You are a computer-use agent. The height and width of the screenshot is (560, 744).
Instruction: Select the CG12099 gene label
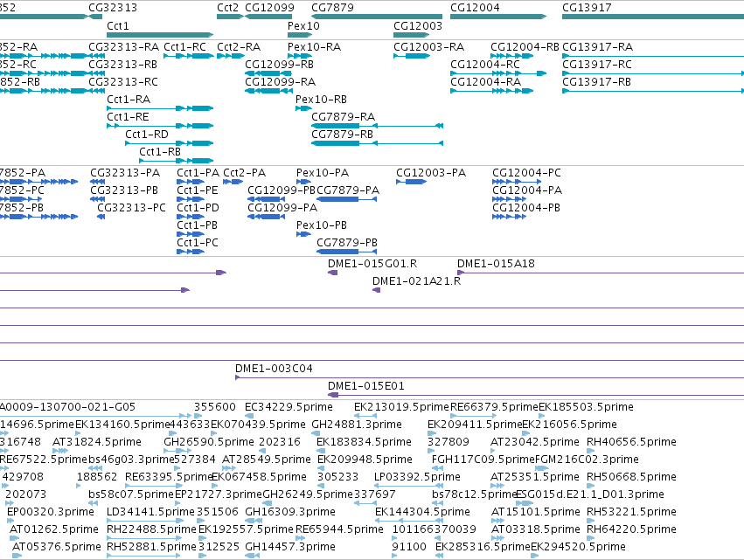[269, 8]
